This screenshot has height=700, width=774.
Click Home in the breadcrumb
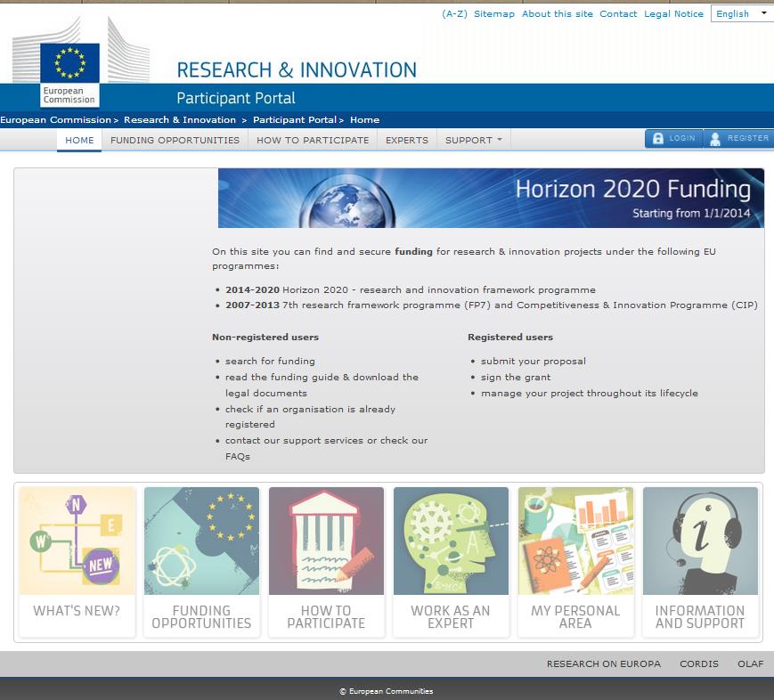[365, 120]
